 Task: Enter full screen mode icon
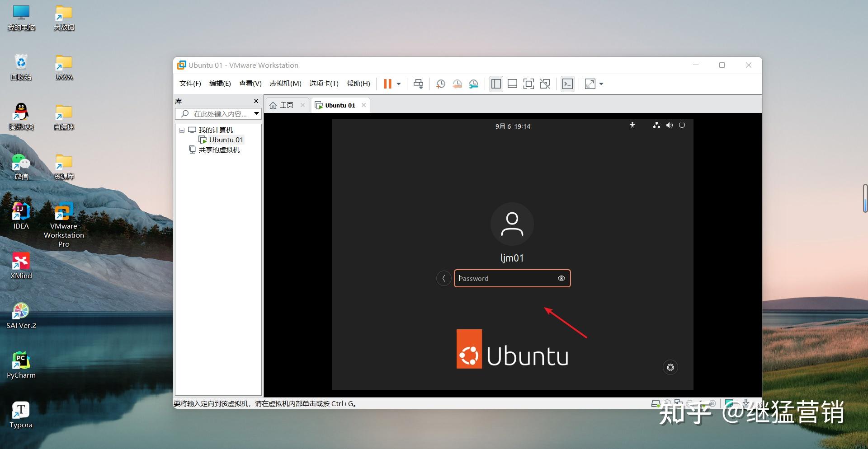point(528,84)
